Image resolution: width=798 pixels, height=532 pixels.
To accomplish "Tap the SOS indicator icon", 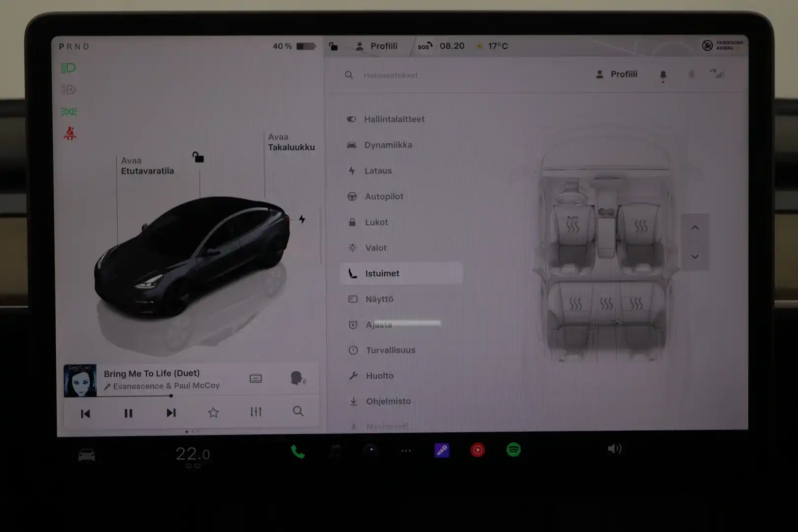I will 425,46.
